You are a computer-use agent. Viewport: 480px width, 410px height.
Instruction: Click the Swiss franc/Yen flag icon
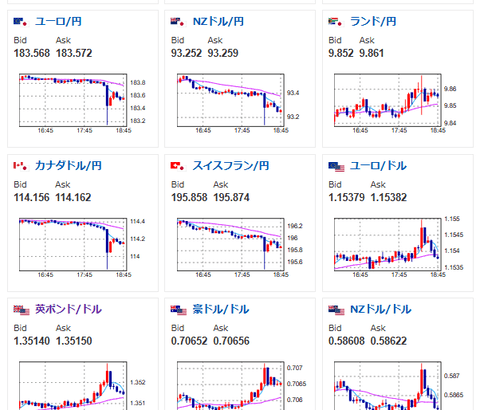[178, 166]
